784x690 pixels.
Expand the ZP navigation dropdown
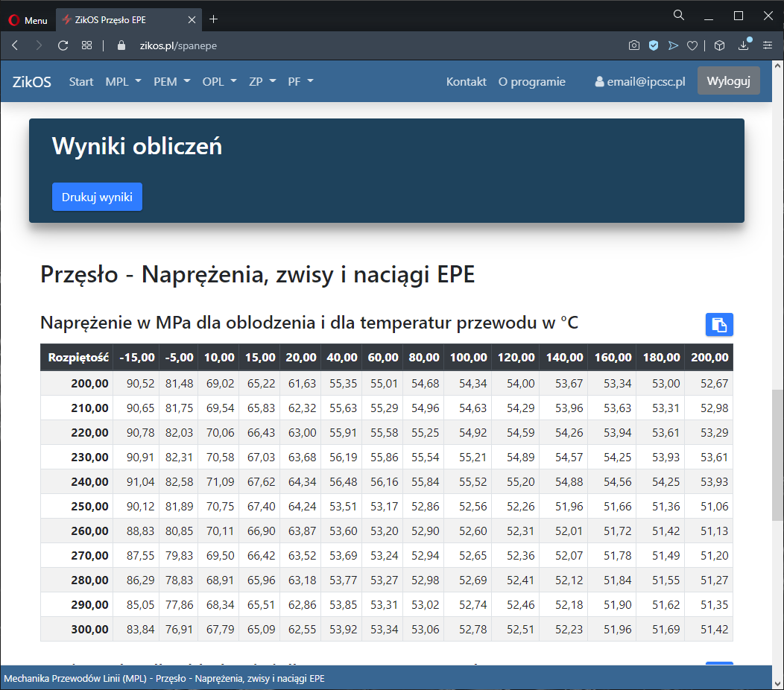262,81
